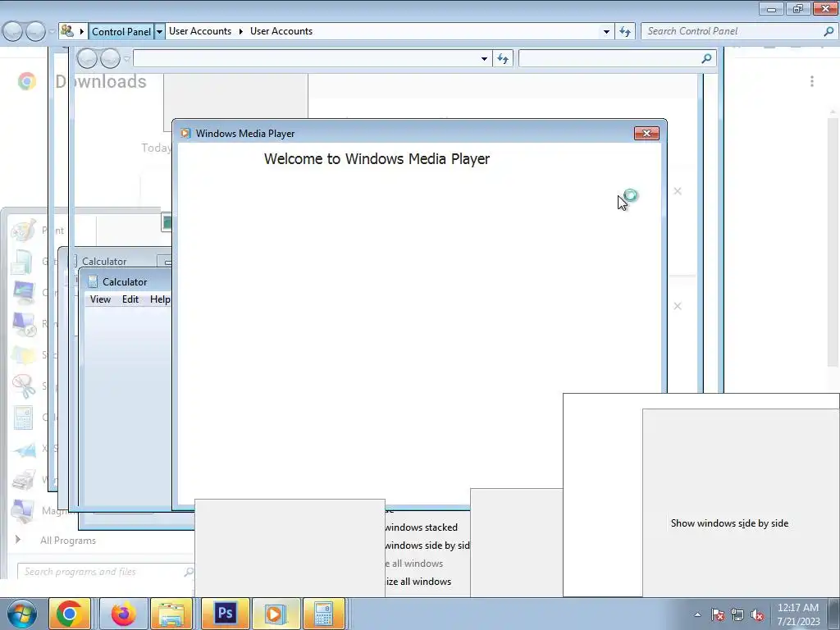This screenshot has width=840, height=630.
Task: Open the Calculator Edit menu
Action: coord(130,299)
